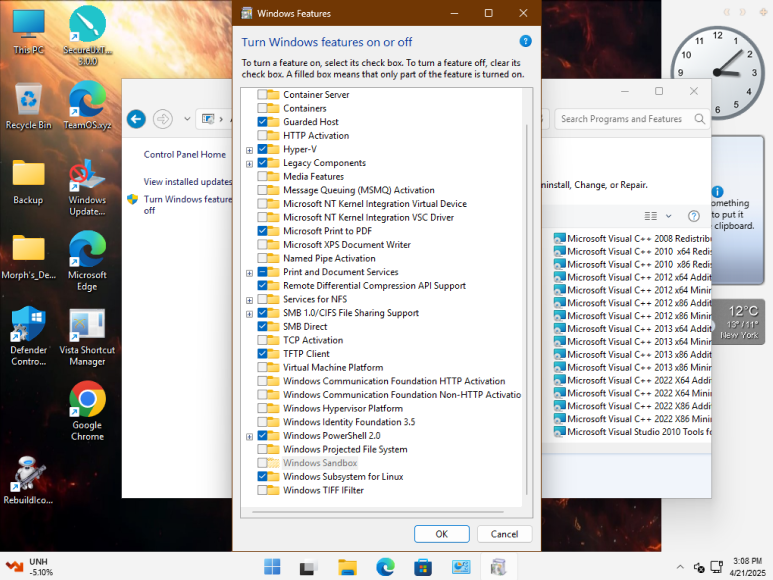Click the analog clock desktop gadget
Viewport: 773px width, 580px height.
pos(717,72)
